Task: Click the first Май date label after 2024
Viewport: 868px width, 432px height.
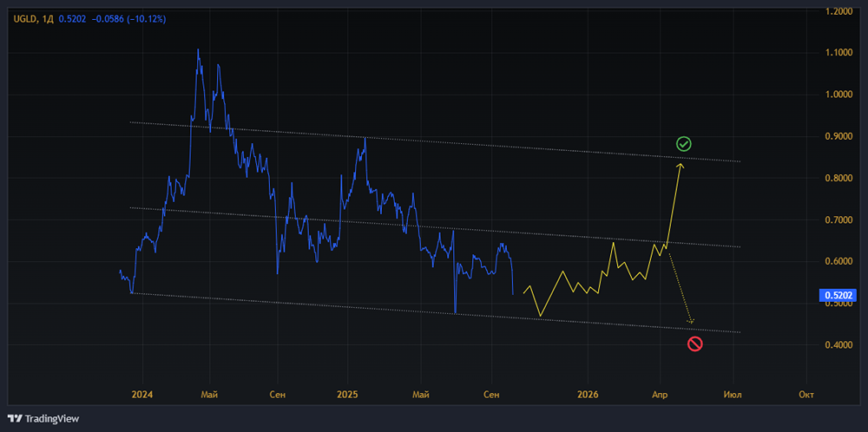Action: pos(209,395)
